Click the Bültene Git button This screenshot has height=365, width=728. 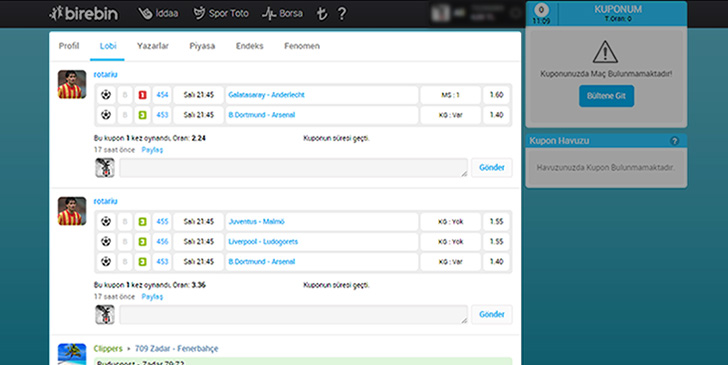point(606,96)
